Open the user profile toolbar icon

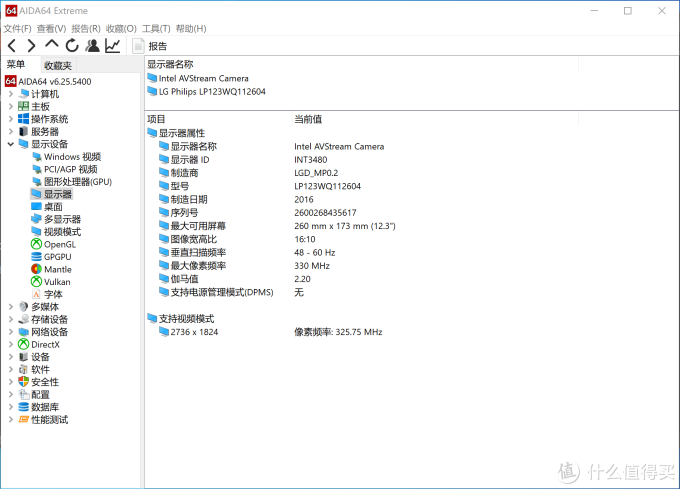92,46
